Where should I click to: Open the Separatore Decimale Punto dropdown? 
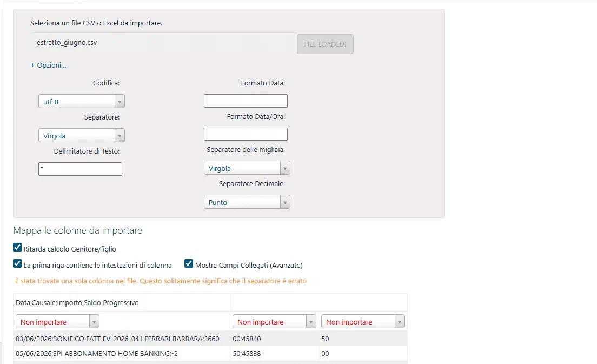tap(247, 202)
